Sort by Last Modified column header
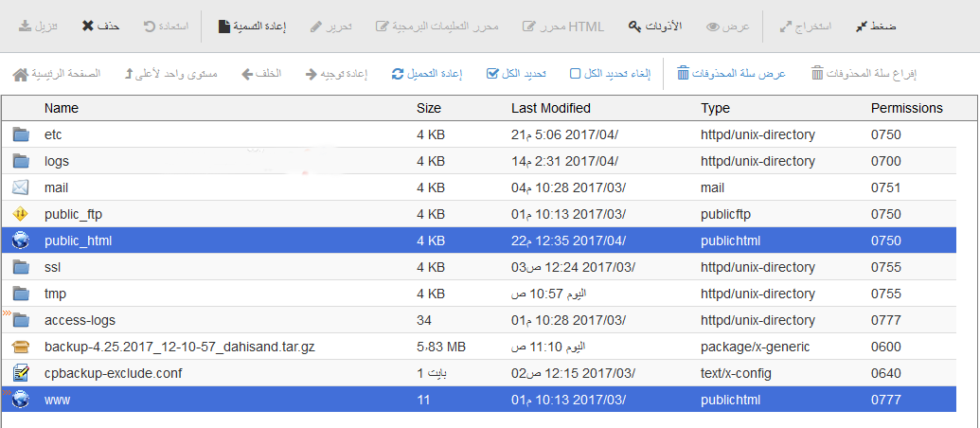Image resolution: width=980 pixels, height=428 pixels. pos(551,108)
